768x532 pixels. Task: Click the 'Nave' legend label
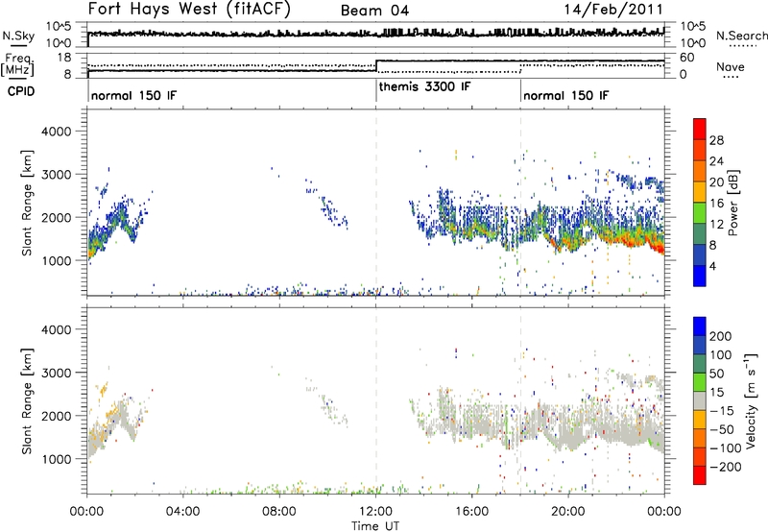731,67
